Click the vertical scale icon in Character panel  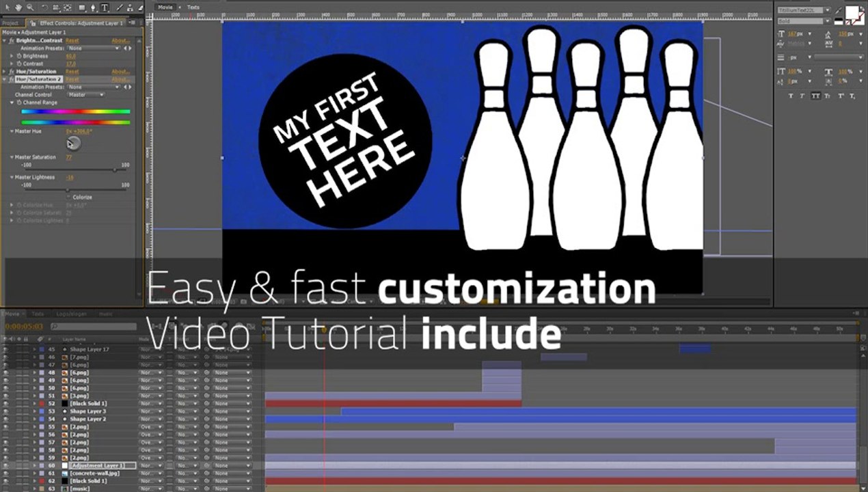[x=782, y=71]
